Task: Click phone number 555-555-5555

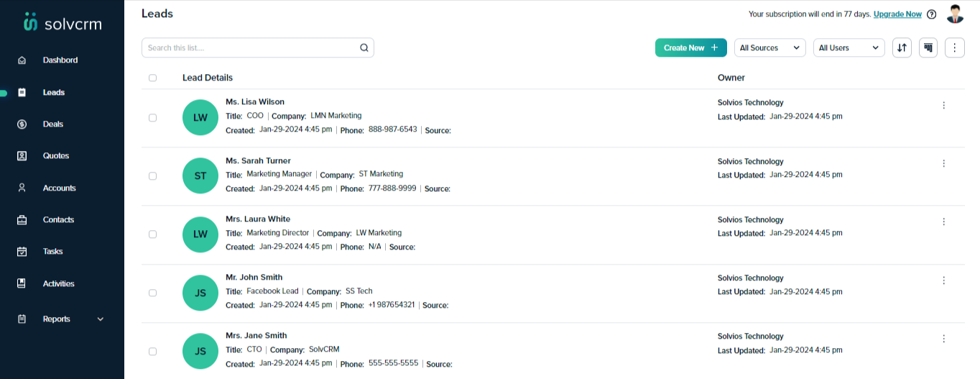Action: pyautogui.click(x=393, y=363)
